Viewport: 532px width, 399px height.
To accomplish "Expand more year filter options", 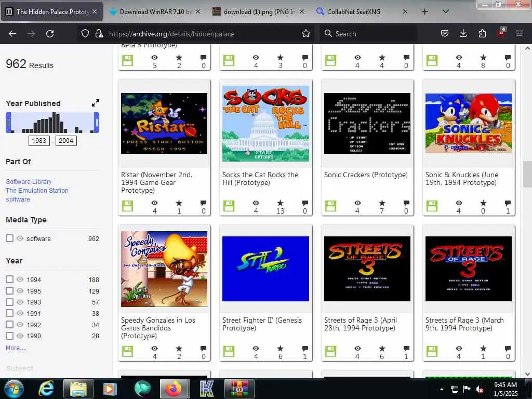I will [16, 348].
